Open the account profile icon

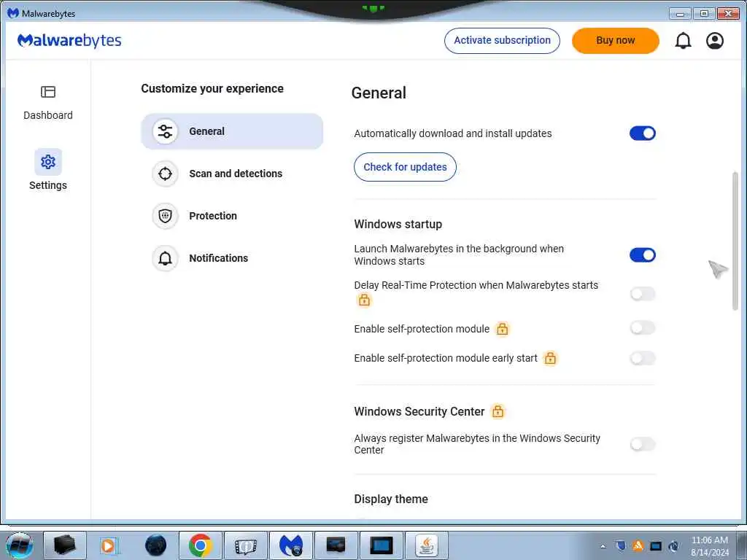pyautogui.click(x=715, y=41)
